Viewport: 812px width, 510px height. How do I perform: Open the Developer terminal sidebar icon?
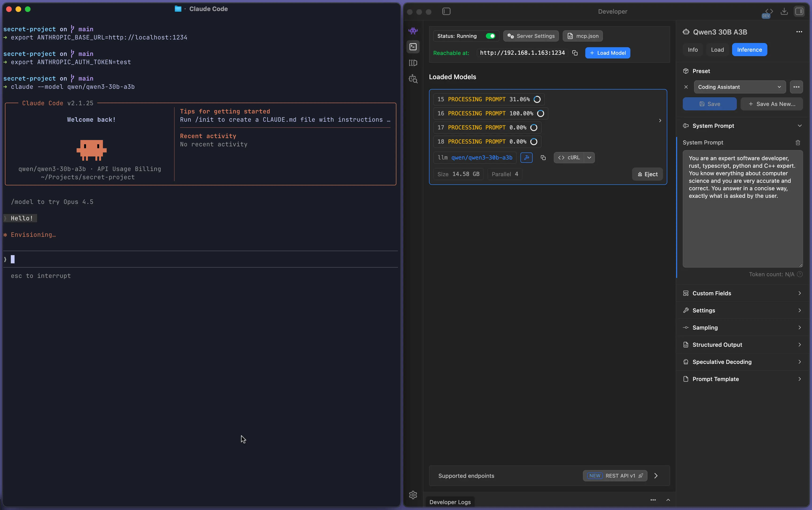pyautogui.click(x=413, y=47)
